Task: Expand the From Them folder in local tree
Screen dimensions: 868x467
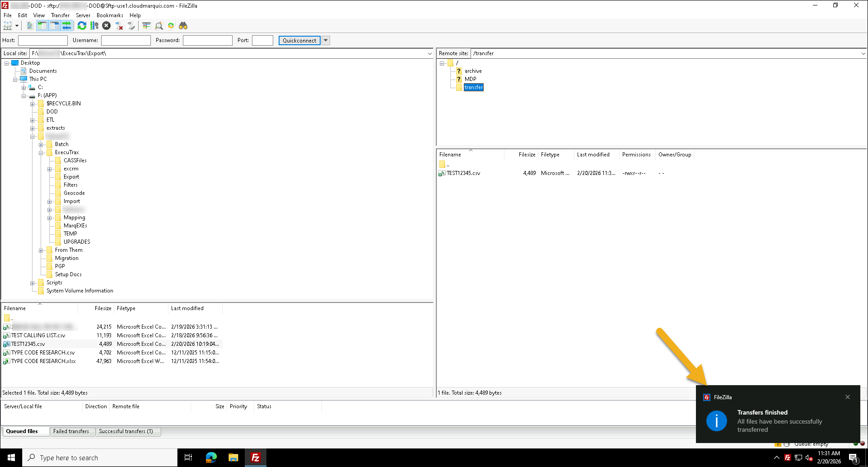Action: [x=41, y=250]
